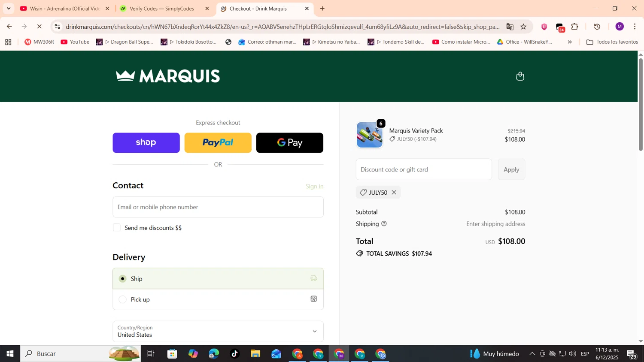644x362 pixels.
Task: Pay with Google Pay button
Action: point(290,143)
